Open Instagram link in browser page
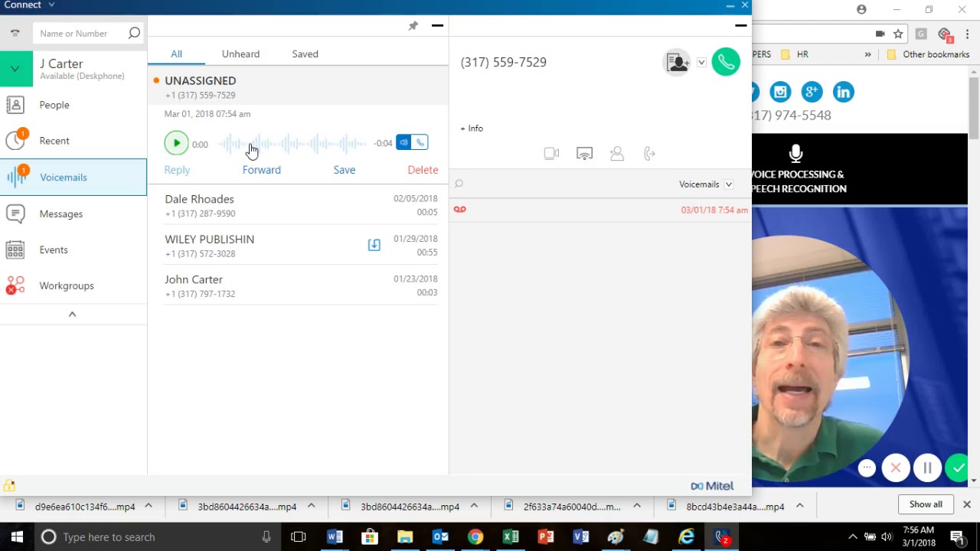Viewport: 980px width, 551px height. (x=780, y=93)
